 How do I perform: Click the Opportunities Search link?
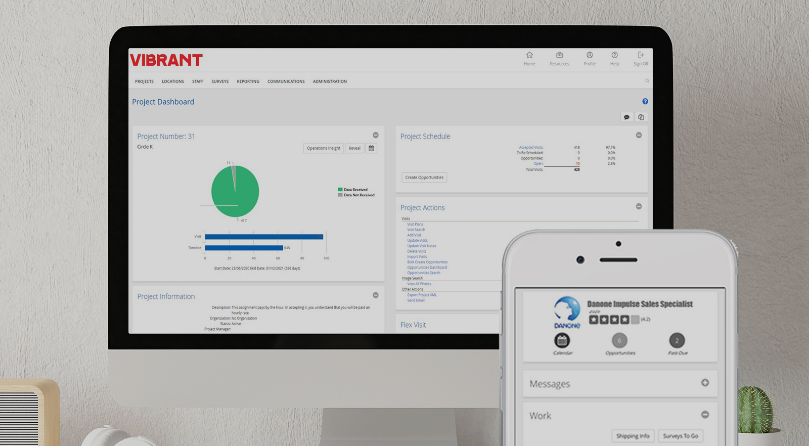coord(424,273)
